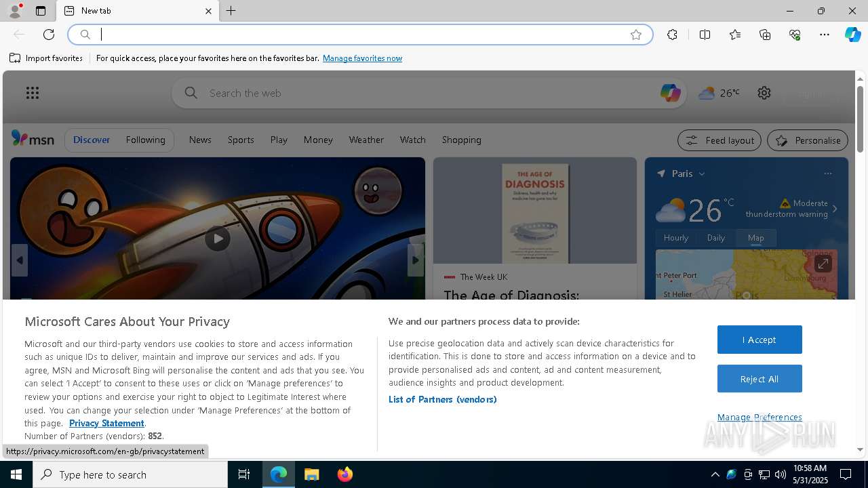
Task: Play the rocket video
Action: 217,239
